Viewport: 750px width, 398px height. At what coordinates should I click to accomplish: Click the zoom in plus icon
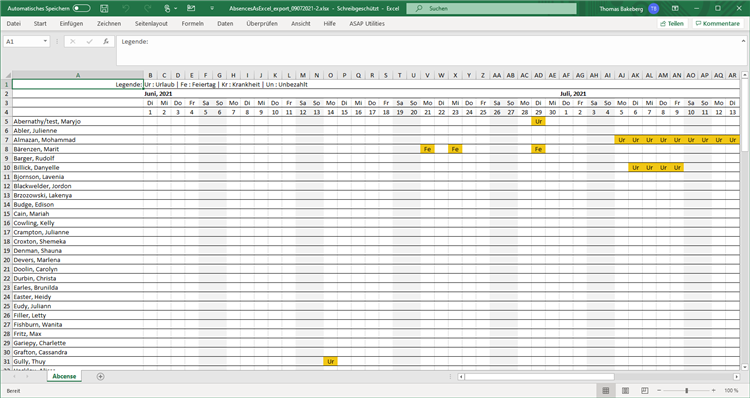pyautogui.click(x=714, y=390)
